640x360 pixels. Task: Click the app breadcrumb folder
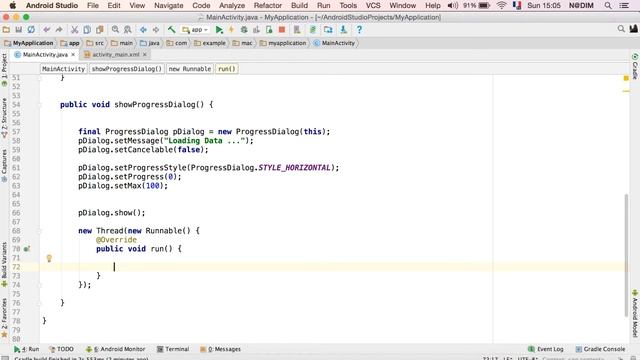pos(70,43)
